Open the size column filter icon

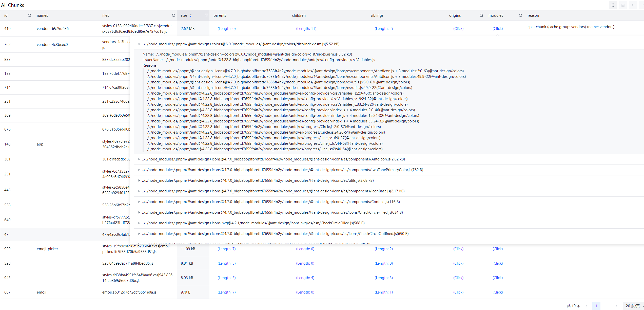tap(206, 15)
